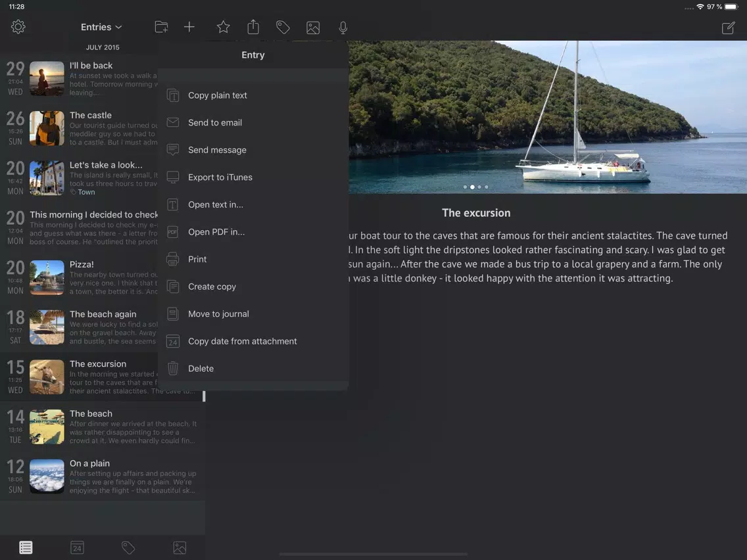Click the envelope icon for email

pyautogui.click(x=173, y=122)
